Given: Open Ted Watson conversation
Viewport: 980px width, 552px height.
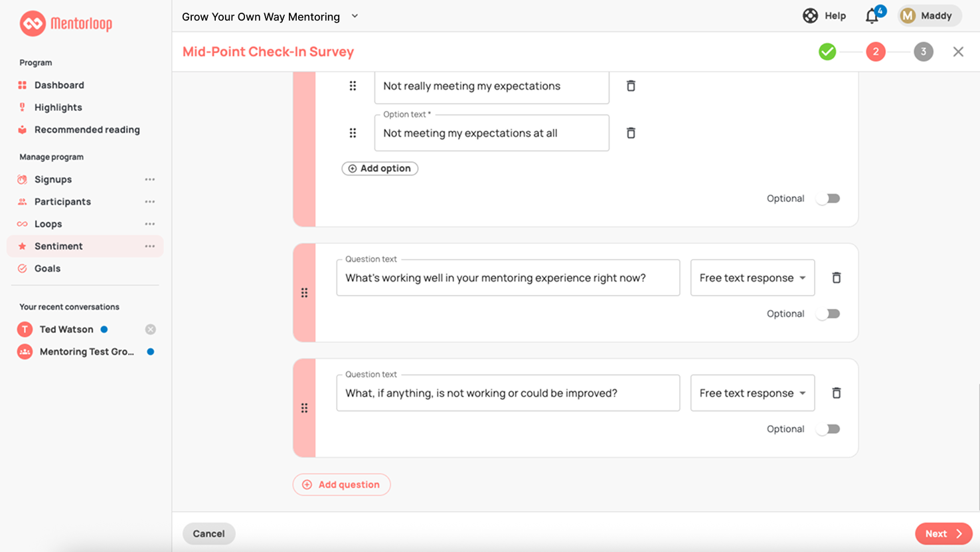Looking at the screenshot, I should pyautogui.click(x=66, y=329).
